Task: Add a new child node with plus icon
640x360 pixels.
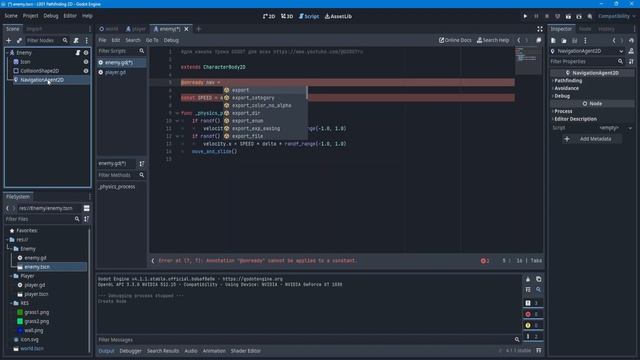Action: coord(9,40)
